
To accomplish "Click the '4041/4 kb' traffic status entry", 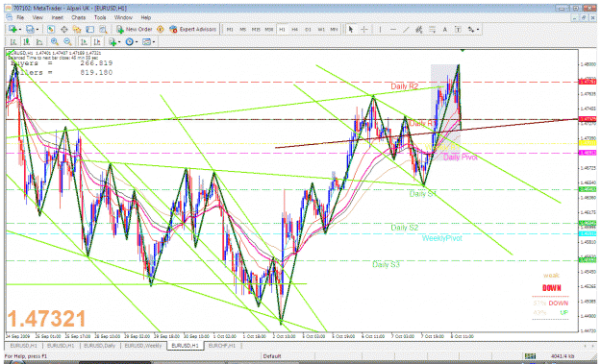I will click(x=563, y=356).
